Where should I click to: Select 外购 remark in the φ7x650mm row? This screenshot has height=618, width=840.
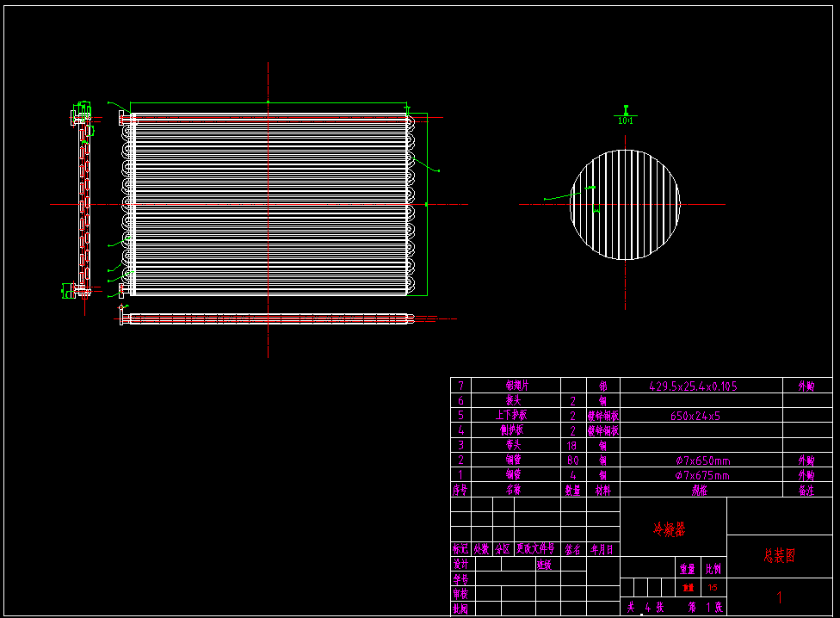(806, 460)
